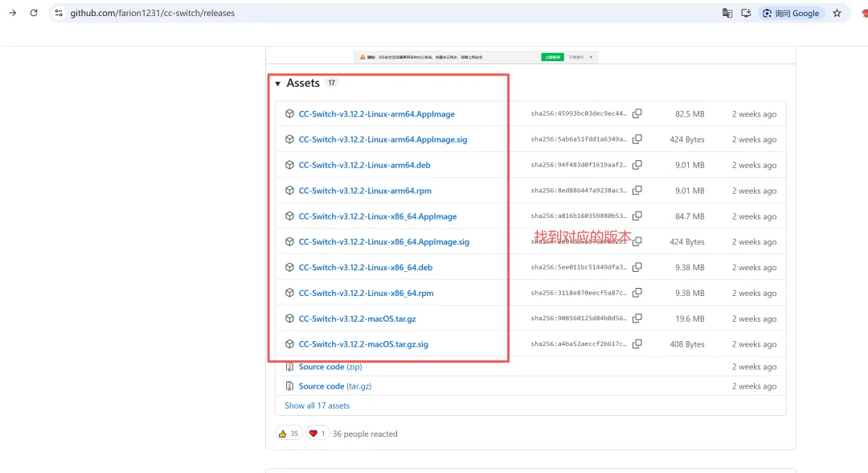This screenshot has height=473, width=868.
Task: Click the package icon for Linux-arm64.rpm
Action: coord(289,190)
